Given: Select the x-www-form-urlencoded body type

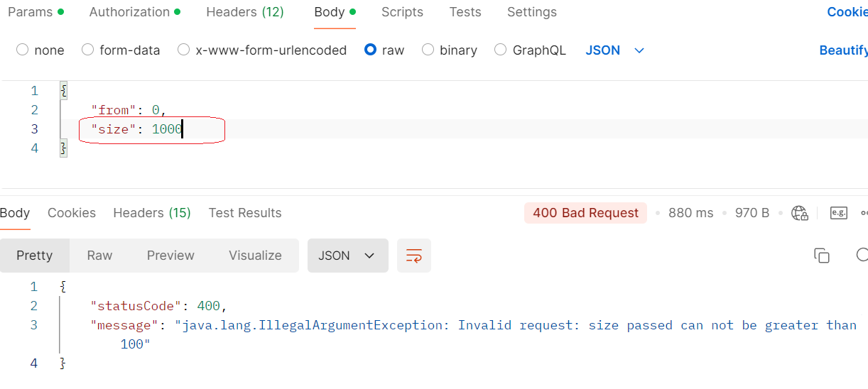Looking at the screenshot, I should point(262,50).
